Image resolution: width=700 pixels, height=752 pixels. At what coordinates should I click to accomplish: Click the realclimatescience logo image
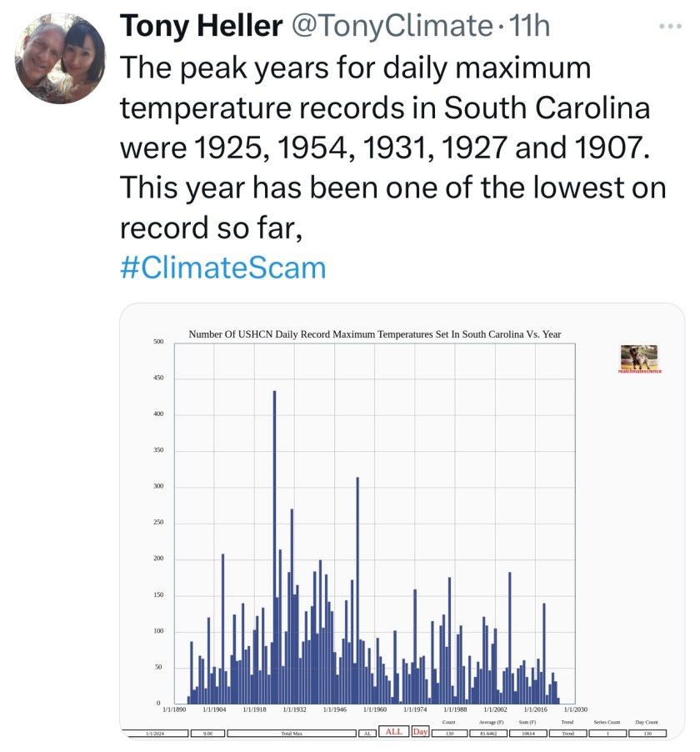coord(639,358)
